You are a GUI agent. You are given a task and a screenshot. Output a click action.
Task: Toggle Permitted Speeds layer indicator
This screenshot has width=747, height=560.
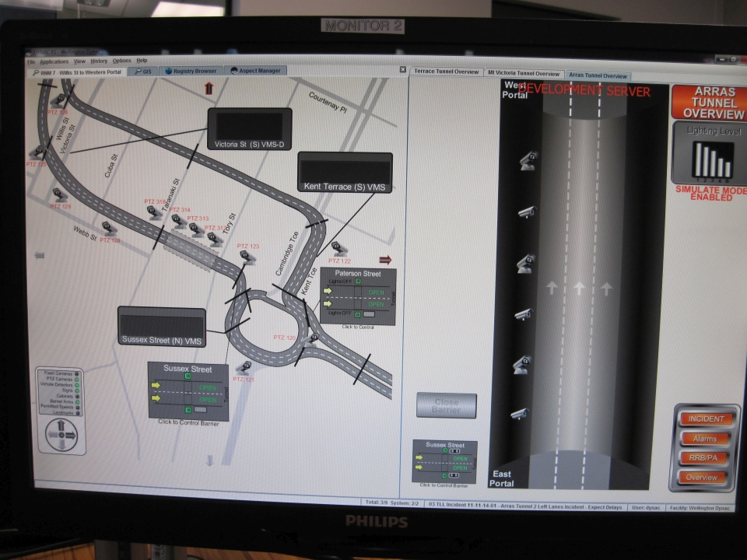point(77,407)
